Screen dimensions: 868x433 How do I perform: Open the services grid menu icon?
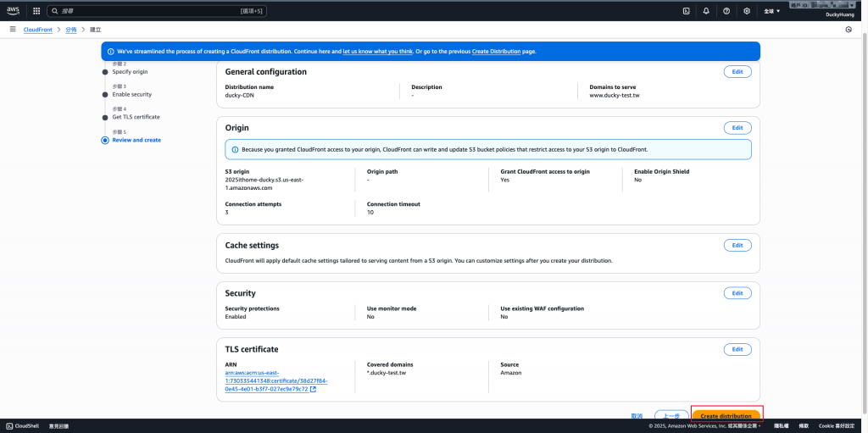[x=36, y=10]
